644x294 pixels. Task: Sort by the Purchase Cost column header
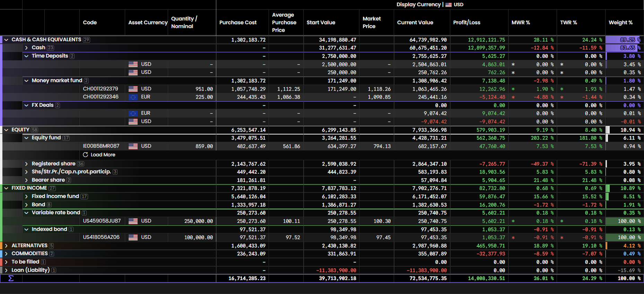238,23
